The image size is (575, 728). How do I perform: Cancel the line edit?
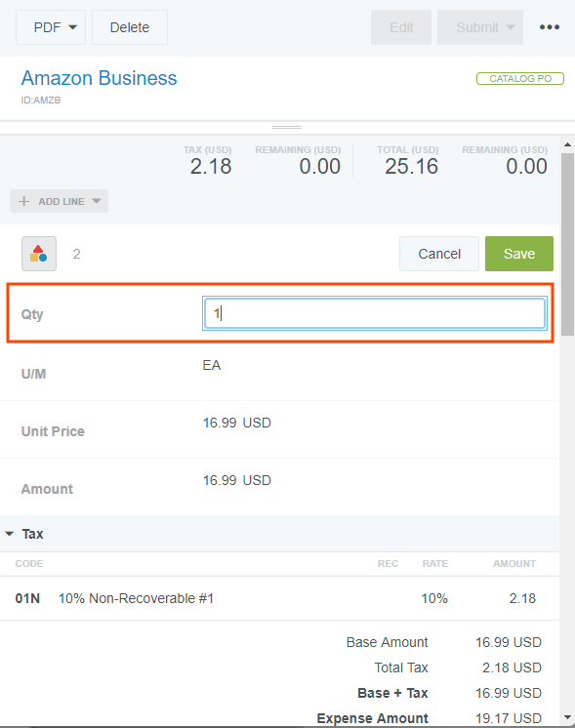point(439,254)
